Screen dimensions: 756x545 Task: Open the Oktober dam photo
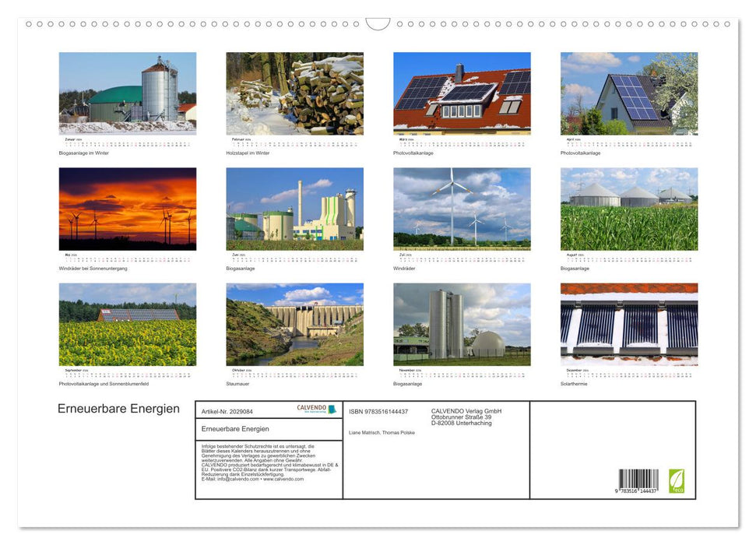click(295, 323)
